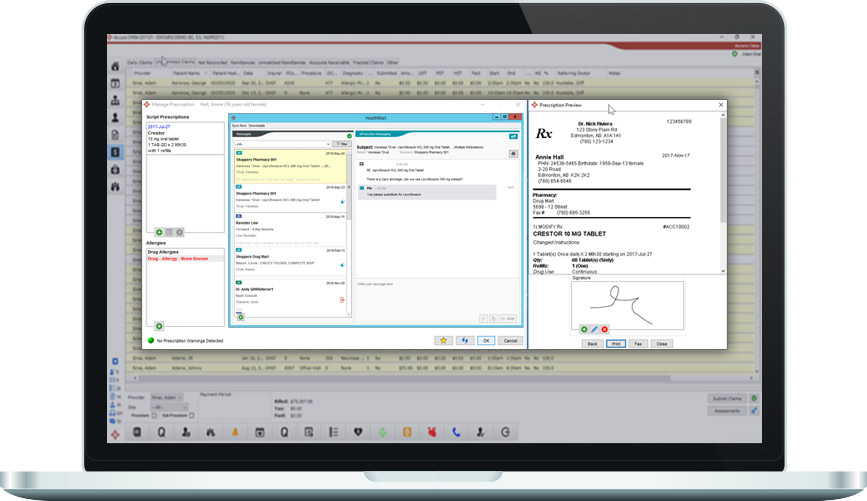This screenshot has height=501, width=867.
Task: Click the gear icon under Script Prescriptions
Action: (x=179, y=232)
